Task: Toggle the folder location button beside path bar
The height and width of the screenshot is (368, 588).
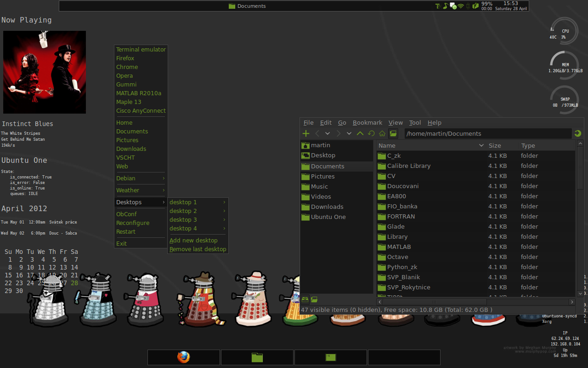Action: pos(393,133)
